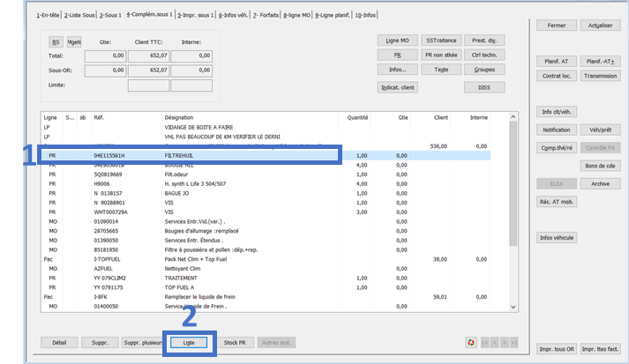Click the Suppr. button
The height and width of the screenshot is (364, 629).
pyautogui.click(x=100, y=343)
